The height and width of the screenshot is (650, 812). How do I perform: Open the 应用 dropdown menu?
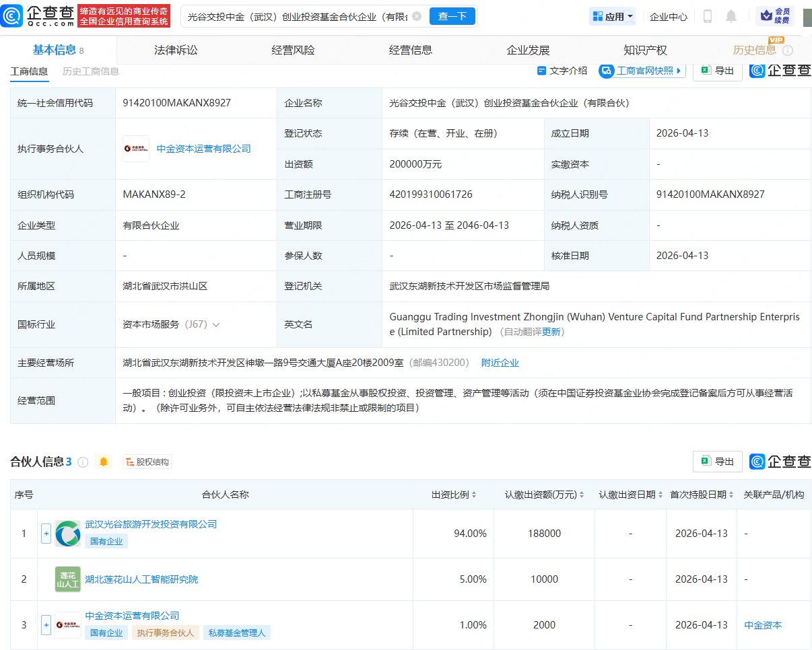click(x=611, y=15)
